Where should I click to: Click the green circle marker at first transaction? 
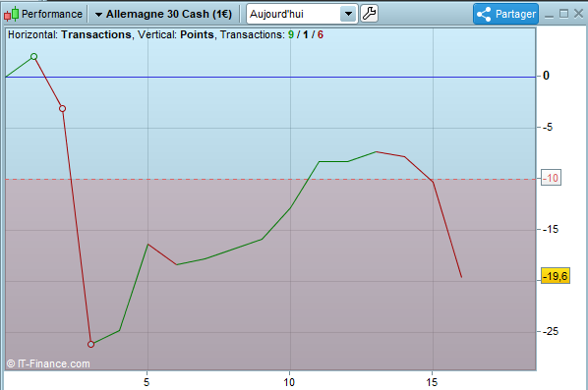pos(33,57)
